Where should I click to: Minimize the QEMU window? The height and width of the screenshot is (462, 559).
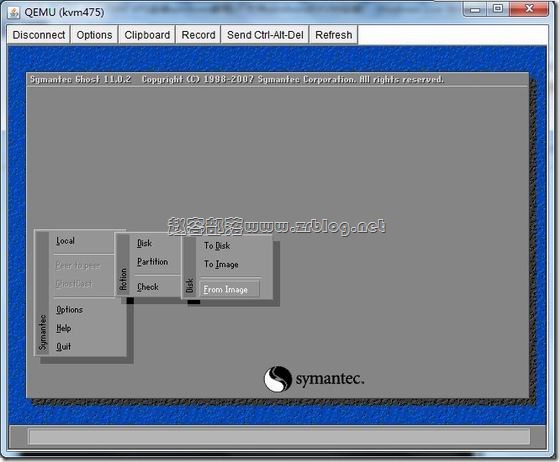tap(475, 9)
